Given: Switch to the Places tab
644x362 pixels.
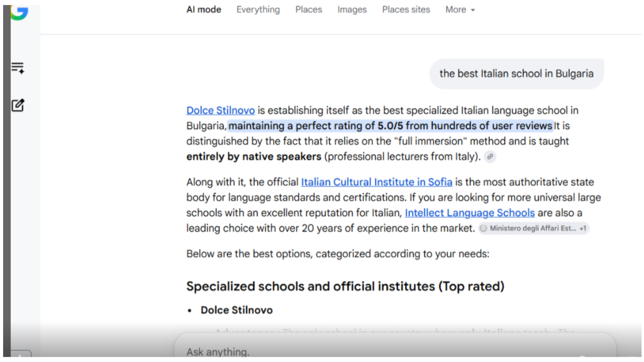Looking at the screenshot, I should [x=308, y=10].
